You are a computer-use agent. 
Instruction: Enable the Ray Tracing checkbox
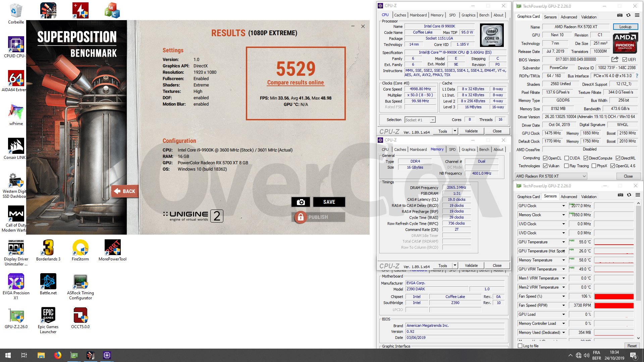click(x=566, y=166)
